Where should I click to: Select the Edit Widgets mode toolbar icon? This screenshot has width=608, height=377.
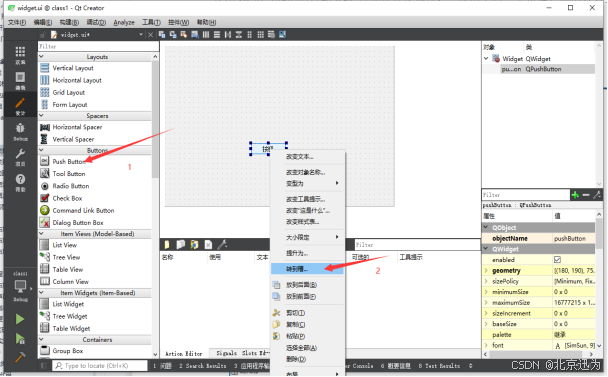(x=162, y=35)
